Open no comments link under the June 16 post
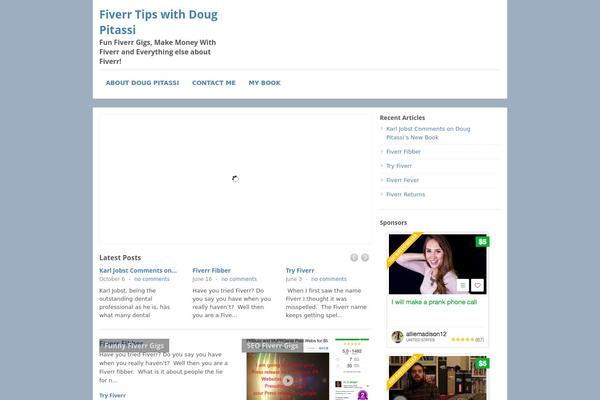Screen dimensions: 600x400 (239, 279)
